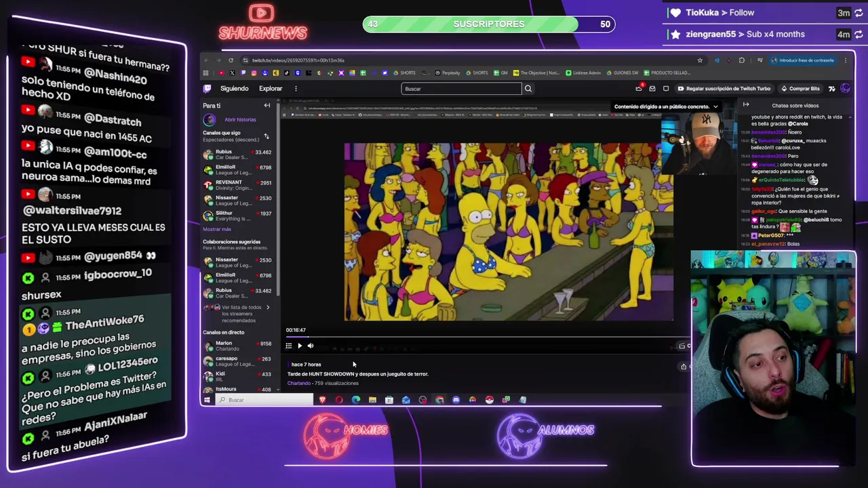
Task: Focus the Twitch Buscar search field
Action: pyautogui.click(x=461, y=89)
